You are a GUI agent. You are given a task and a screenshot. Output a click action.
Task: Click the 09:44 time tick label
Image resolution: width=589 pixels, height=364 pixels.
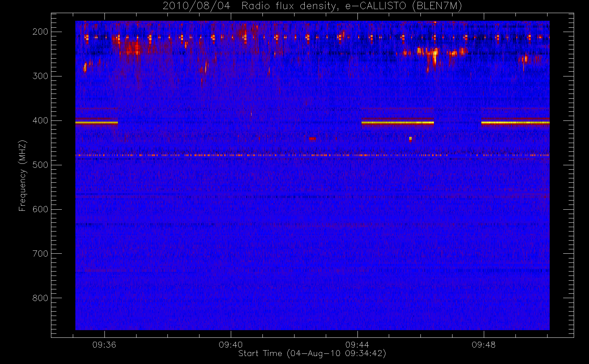(x=357, y=345)
